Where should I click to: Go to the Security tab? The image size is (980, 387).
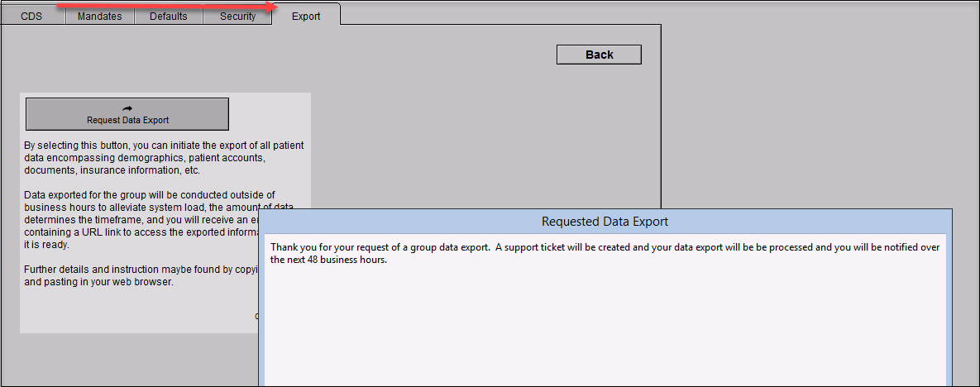[237, 16]
